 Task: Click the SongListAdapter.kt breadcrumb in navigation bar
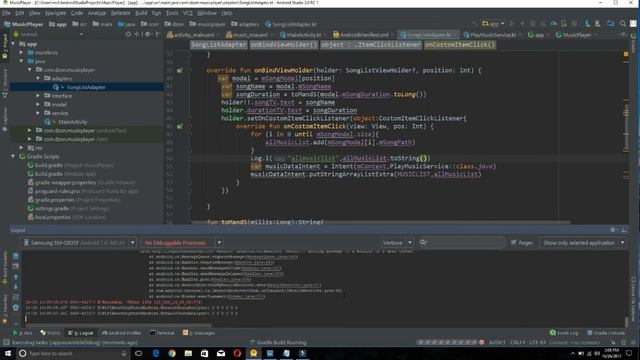(x=291, y=24)
